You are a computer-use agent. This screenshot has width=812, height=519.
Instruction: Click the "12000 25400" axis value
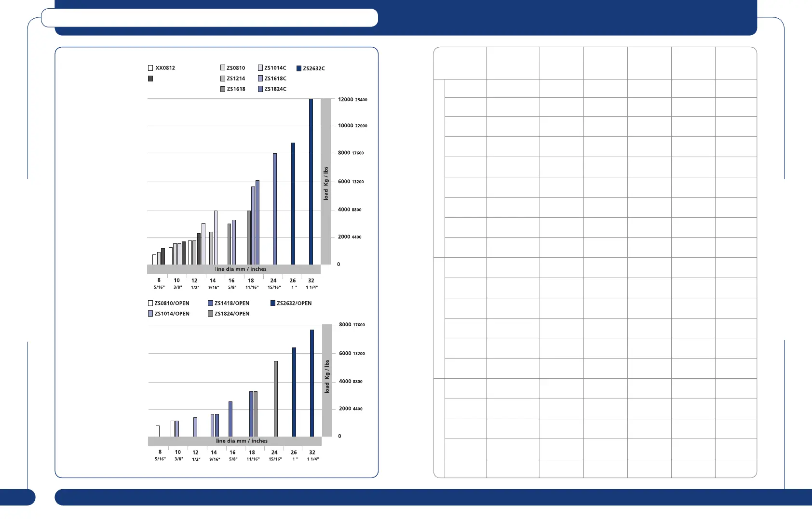pyautogui.click(x=352, y=100)
